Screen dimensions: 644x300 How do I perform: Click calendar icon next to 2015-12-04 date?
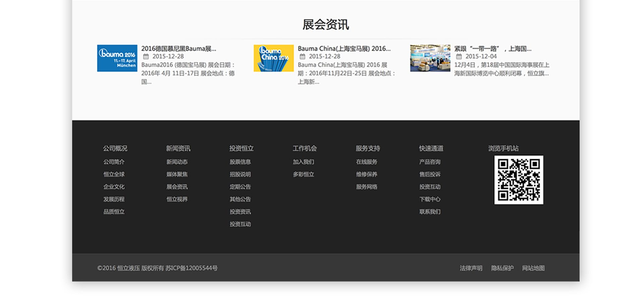pyautogui.click(x=459, y=56)
